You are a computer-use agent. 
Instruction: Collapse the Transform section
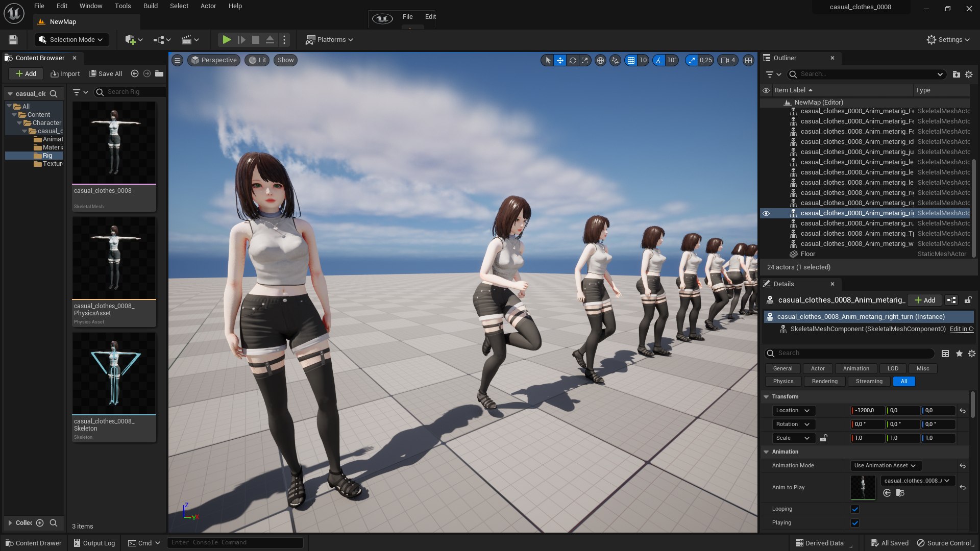coord(766,397)
